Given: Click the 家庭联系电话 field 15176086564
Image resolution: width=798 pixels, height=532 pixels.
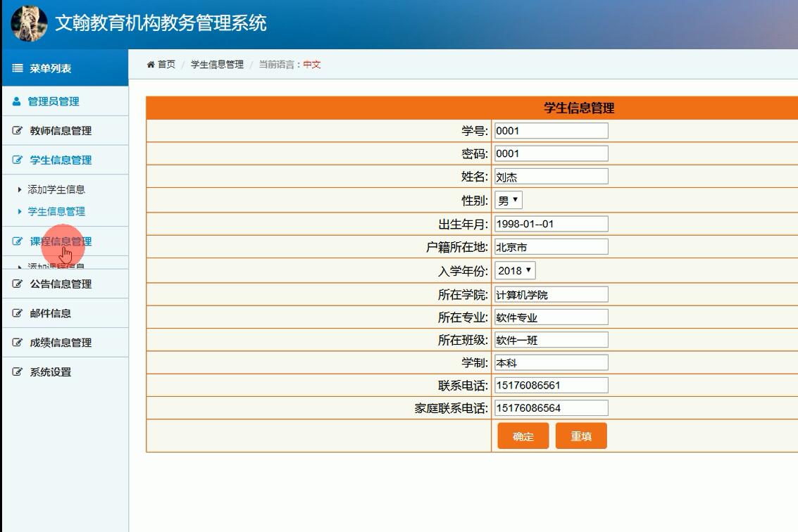Looking at the screenshot, I should (x=551, y=408).
